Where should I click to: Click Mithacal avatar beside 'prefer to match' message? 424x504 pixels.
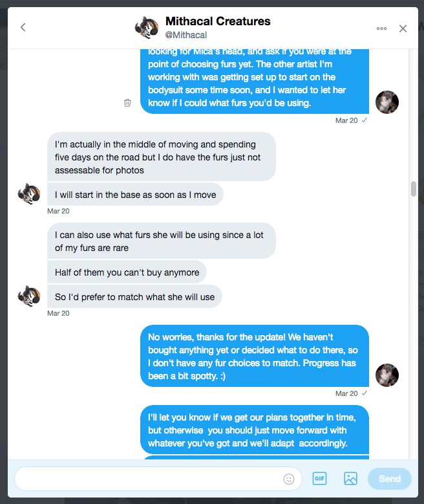click(x=29, y=296)
